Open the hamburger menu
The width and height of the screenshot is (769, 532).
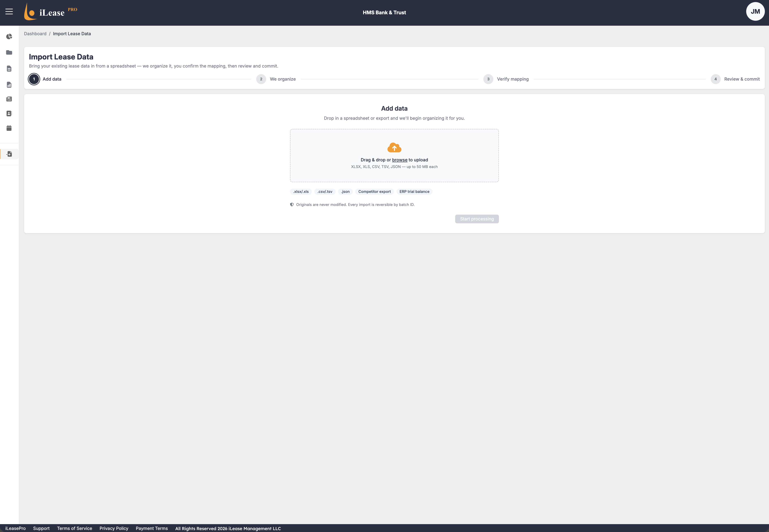pos(9,12)
